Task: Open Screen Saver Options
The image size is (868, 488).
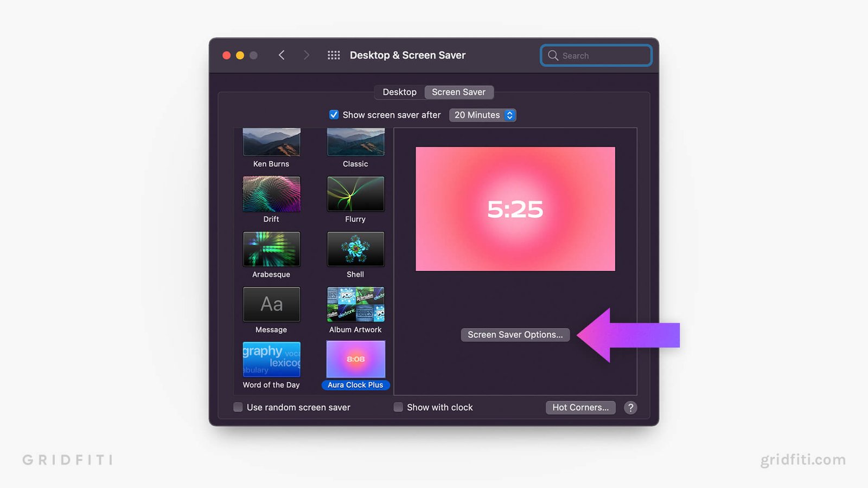Action: (515, 335)
